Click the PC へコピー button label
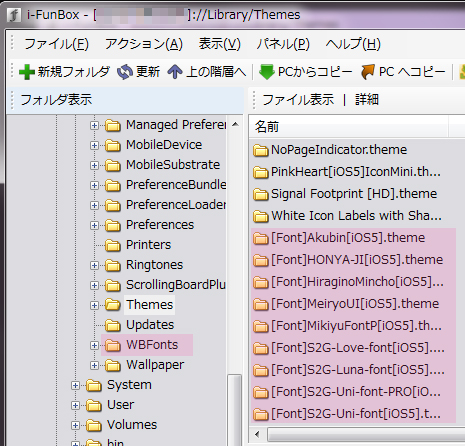465x446 pixels. click(412, 72)
